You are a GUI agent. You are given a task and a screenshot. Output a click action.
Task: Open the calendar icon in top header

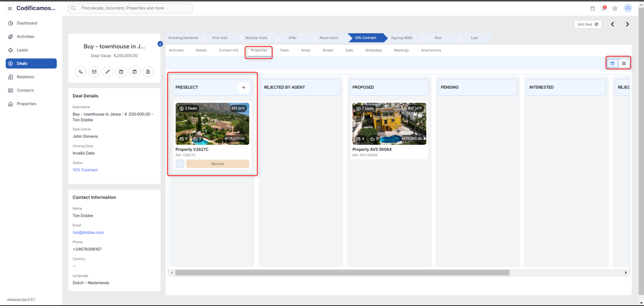(593, 8)
